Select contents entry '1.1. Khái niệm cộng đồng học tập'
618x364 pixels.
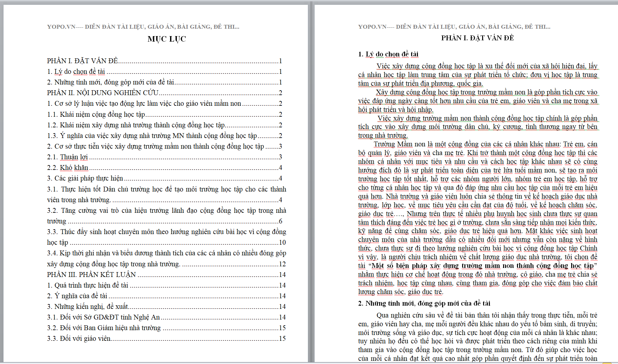(x=165, y=114)
